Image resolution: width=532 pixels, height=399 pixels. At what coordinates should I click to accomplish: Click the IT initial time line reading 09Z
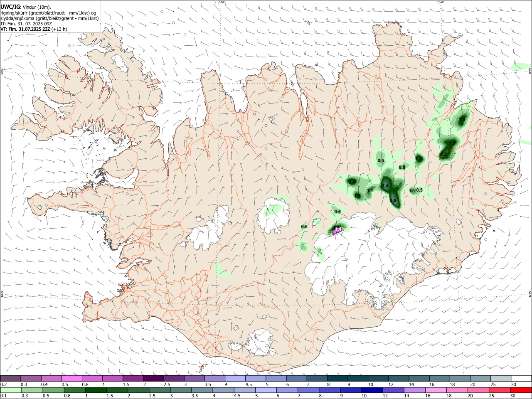pos(26,24)
